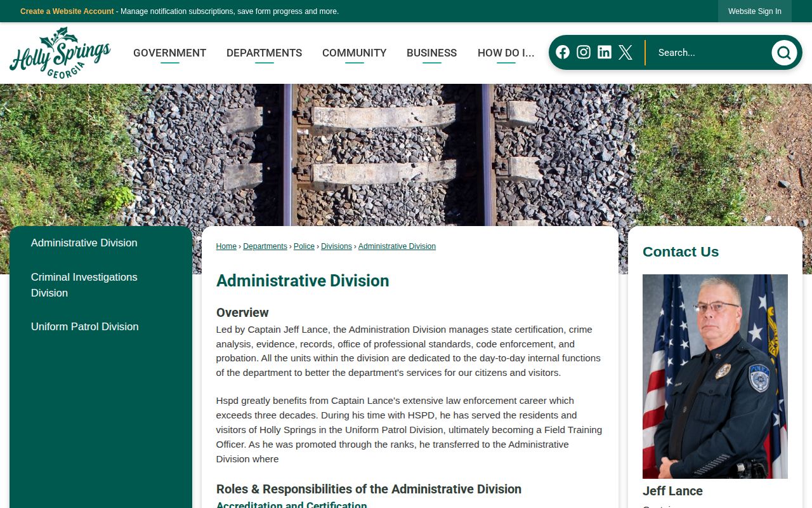Click the Website Sign In button

[x=755, y=11]
